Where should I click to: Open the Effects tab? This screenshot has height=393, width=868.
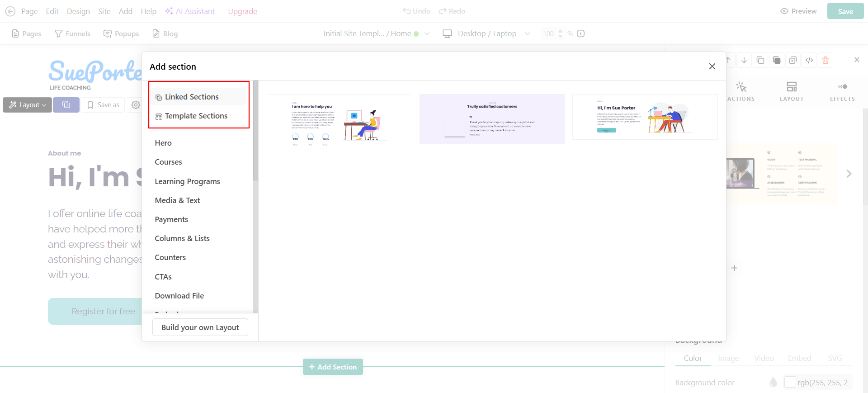[x=842, y=91]
